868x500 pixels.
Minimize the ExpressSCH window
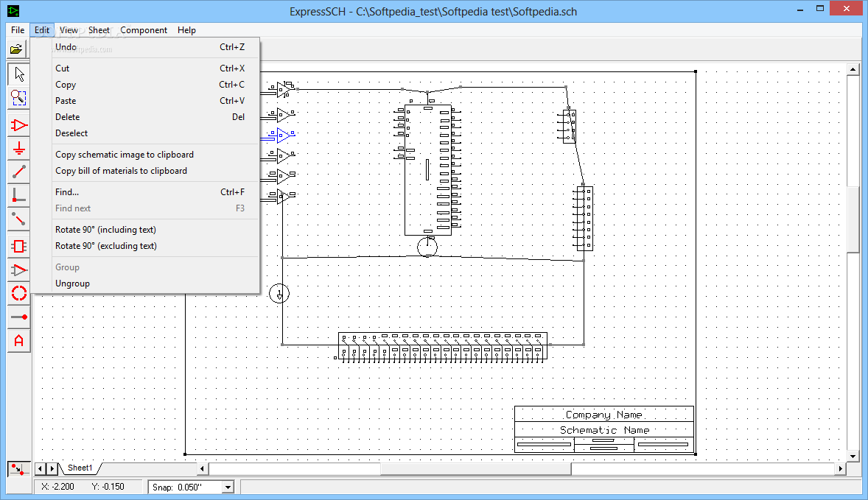point(800,10)
